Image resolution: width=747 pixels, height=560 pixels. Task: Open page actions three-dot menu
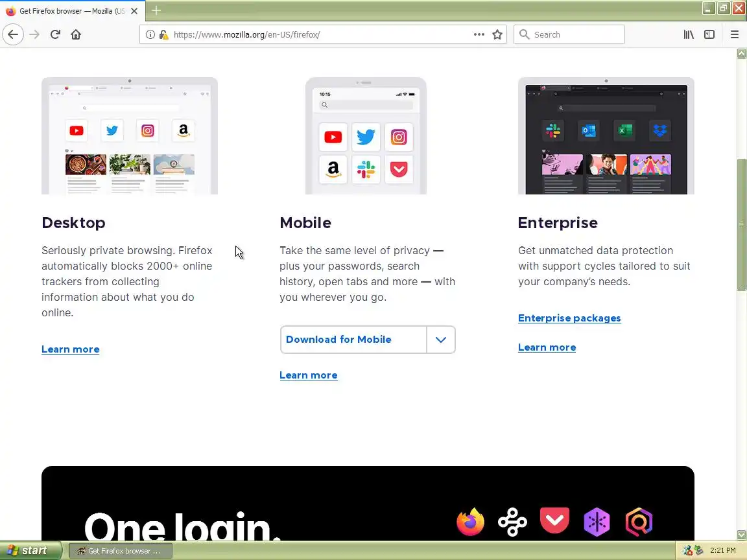point(479,34)
